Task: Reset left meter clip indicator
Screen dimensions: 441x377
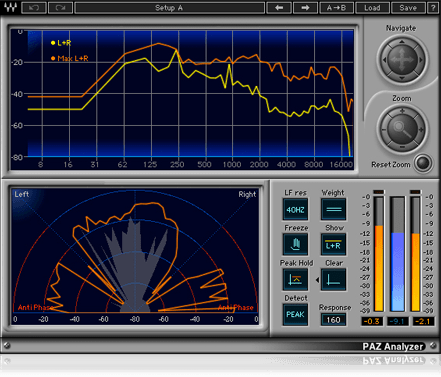Action: [x=379, y=192]
